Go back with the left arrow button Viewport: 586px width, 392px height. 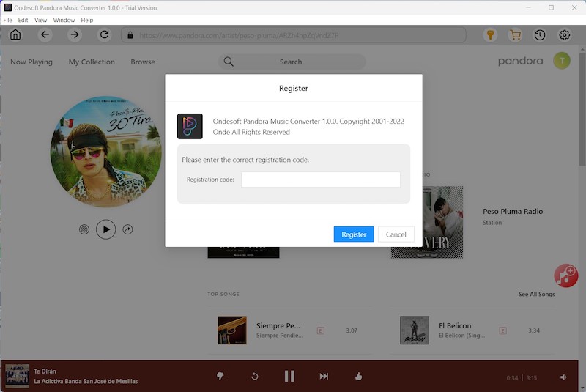45,34
